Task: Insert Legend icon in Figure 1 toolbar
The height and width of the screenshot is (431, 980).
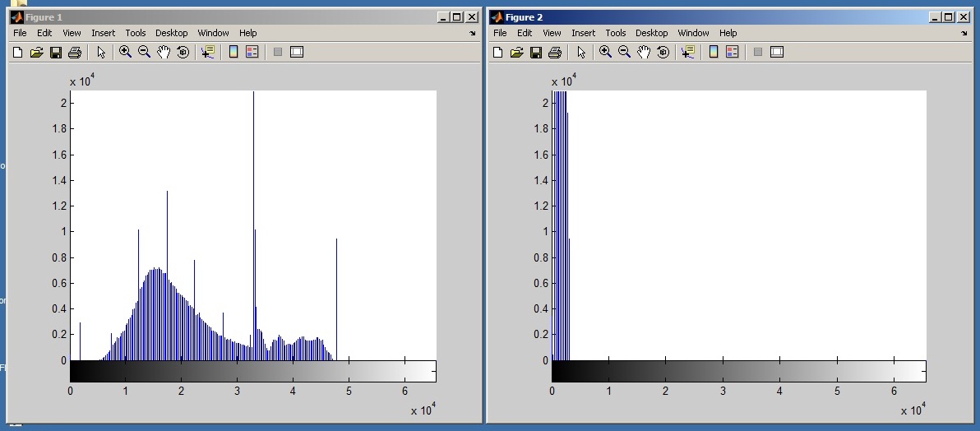Action: point(252,52)
